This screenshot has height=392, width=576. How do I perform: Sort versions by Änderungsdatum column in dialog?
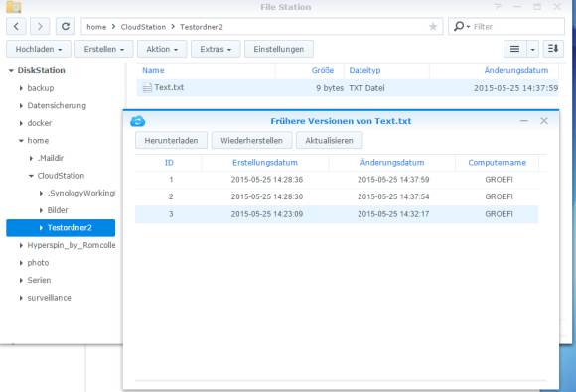(392, 163)
